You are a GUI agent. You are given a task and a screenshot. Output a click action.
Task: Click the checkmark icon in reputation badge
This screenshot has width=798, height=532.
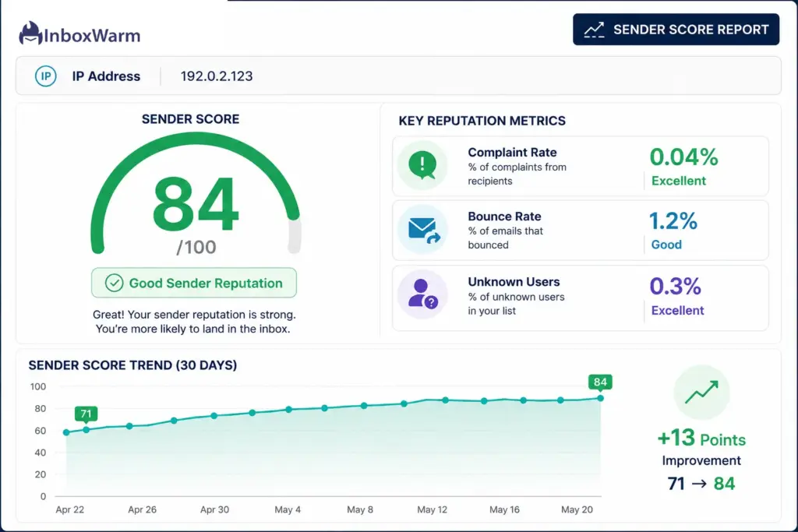(114, 283)
